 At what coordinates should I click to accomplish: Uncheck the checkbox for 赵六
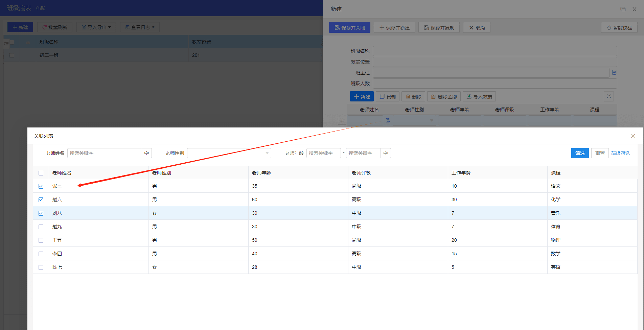coord(41,200)
